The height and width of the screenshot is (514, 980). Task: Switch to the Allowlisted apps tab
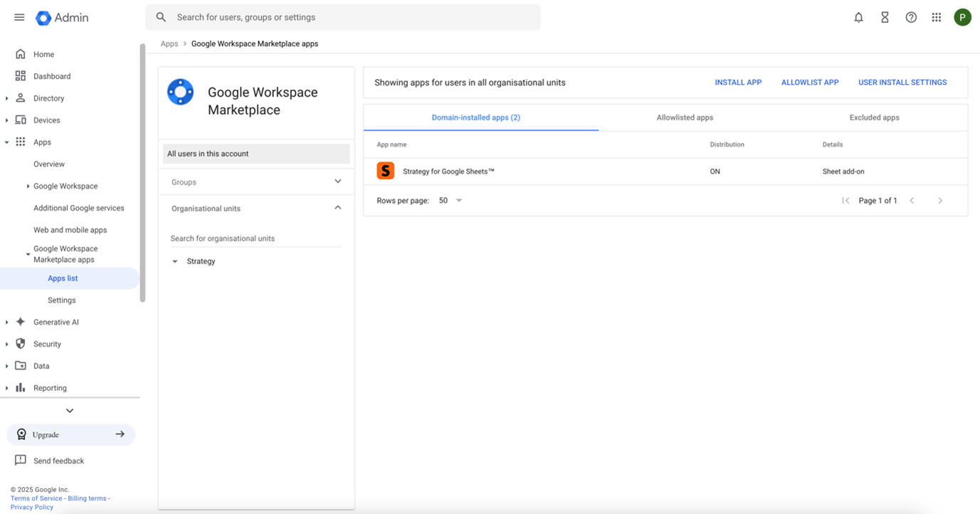point(684,117)
